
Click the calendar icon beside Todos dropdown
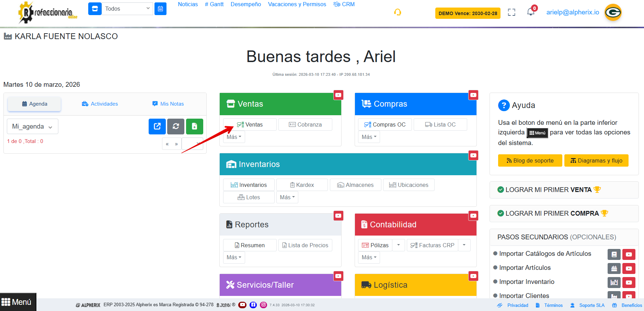[x=160, y=9]
